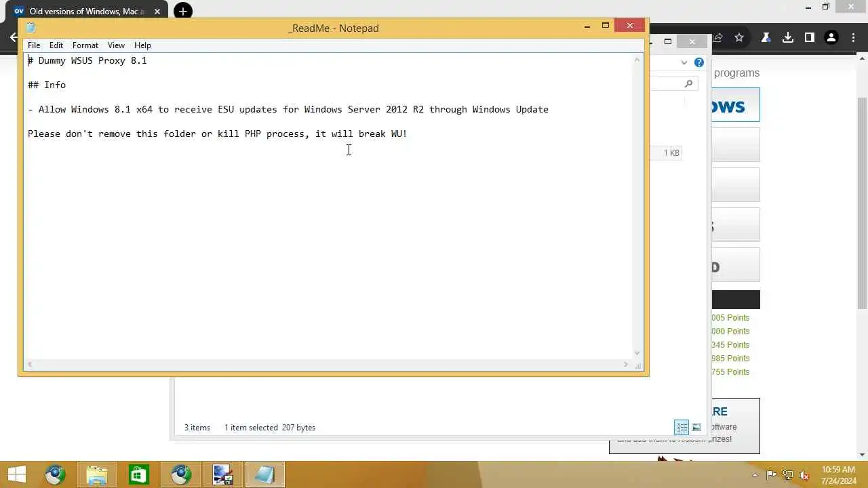This screenshot has width=868, height=488.
Task: Maximize the _ReadMe Notepad window
Action: (606, 26)
